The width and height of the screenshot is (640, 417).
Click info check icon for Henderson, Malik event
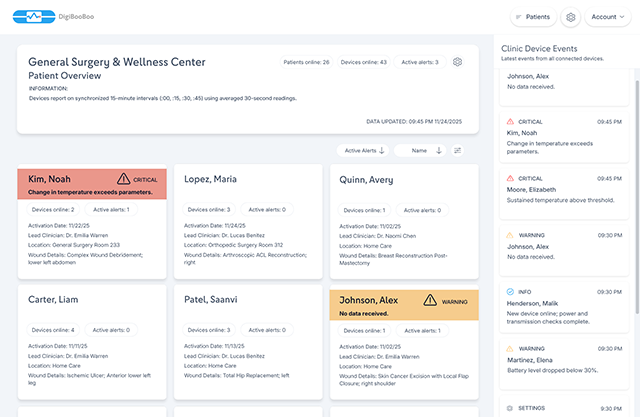(x=510, y=291)
